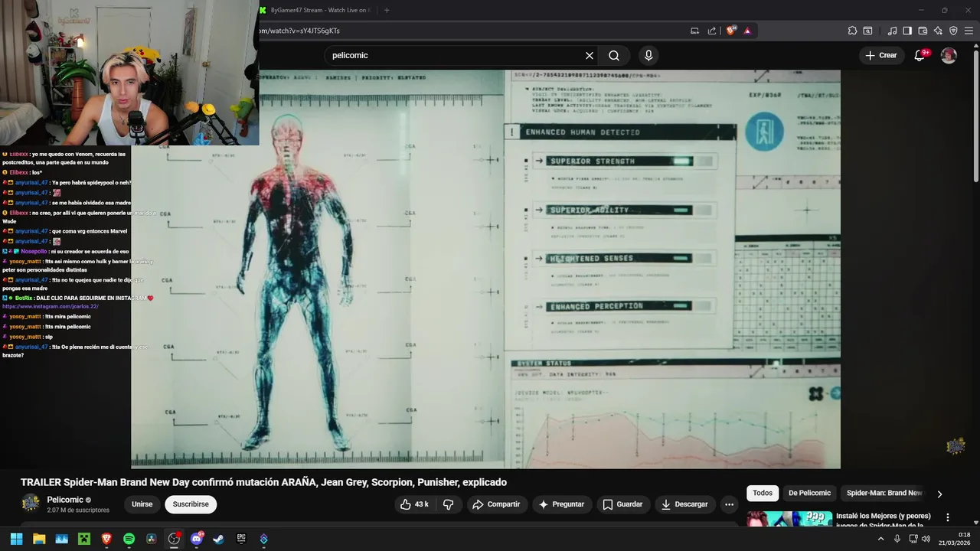Open the Brave VPN shield icon
This screenshot has height=551, width=980.
tap(953, 31)
